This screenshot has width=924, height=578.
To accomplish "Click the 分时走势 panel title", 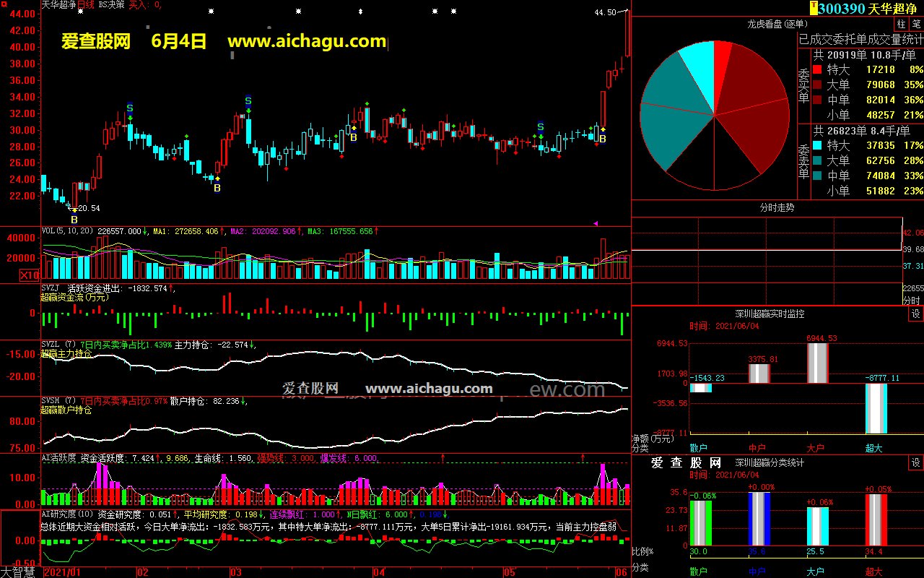I will [x=777, y=207].
